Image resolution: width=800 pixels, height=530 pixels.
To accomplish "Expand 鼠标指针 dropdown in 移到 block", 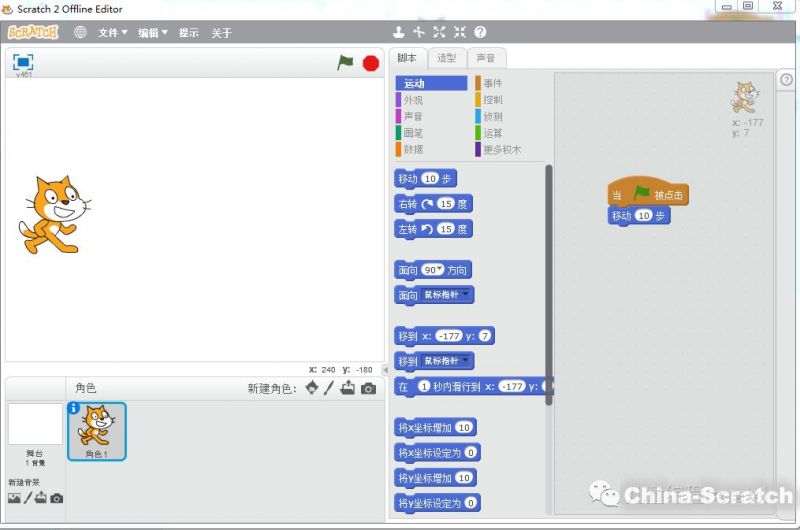I will coord(468,360).
